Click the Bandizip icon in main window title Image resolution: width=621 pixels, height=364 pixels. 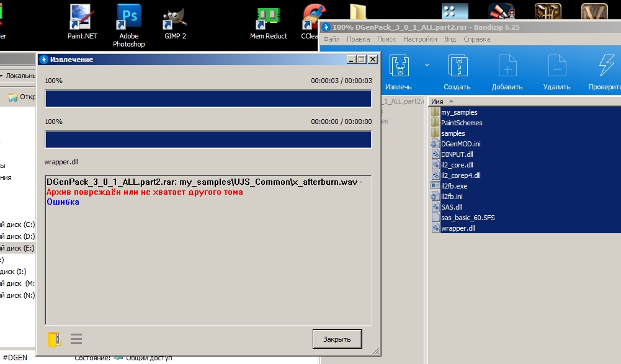326,27
